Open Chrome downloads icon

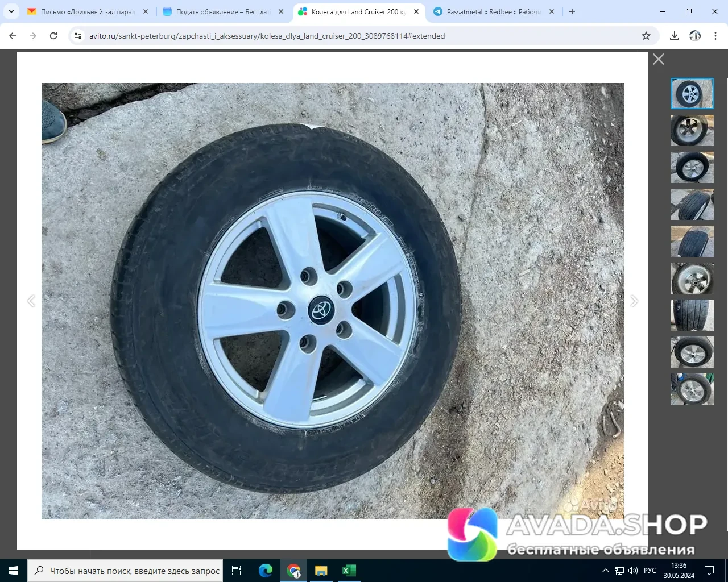[675, 36]
